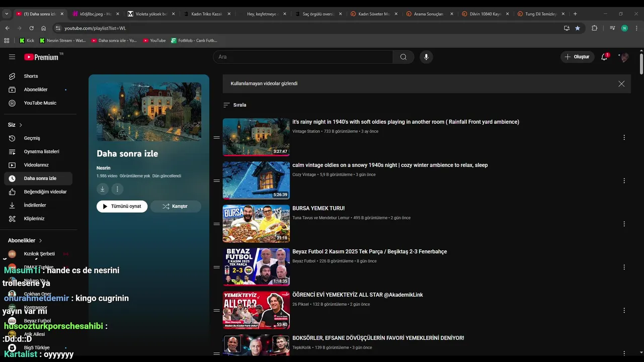Grab reorder handle of rainy night video
The width and height of the screenshot is (644, 362).
point(216,137)
